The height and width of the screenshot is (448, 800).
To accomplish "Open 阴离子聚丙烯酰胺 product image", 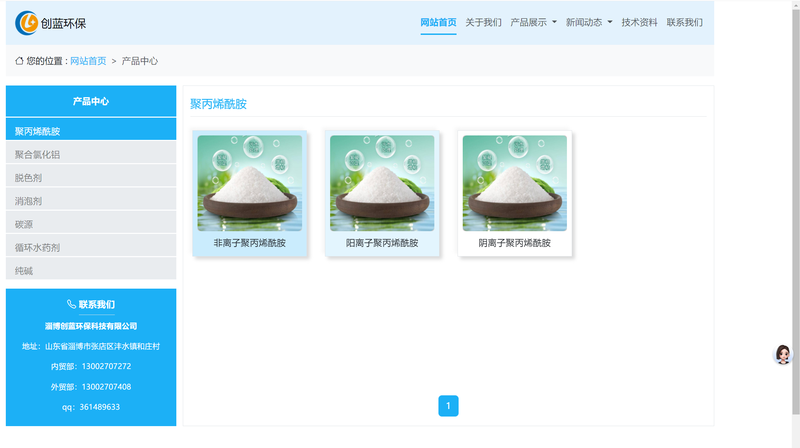I will coord(515,183).
